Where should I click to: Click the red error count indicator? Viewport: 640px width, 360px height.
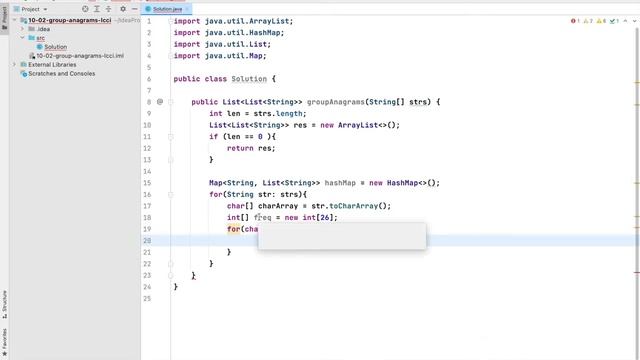[x=575, y=21]
